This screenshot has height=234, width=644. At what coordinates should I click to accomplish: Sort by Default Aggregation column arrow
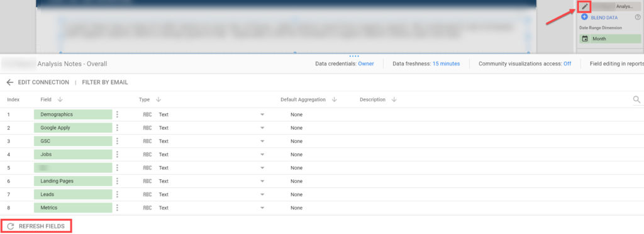[334, 99]
